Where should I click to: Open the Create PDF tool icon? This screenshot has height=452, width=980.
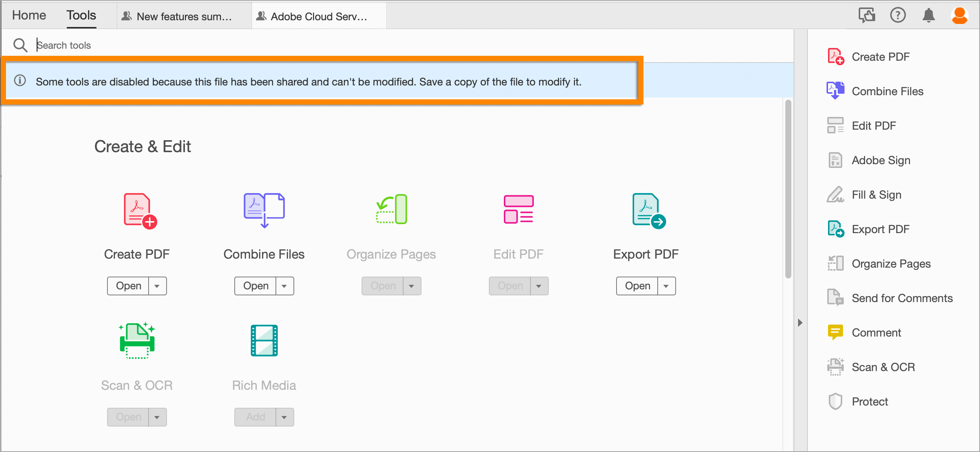coord(137,210)
